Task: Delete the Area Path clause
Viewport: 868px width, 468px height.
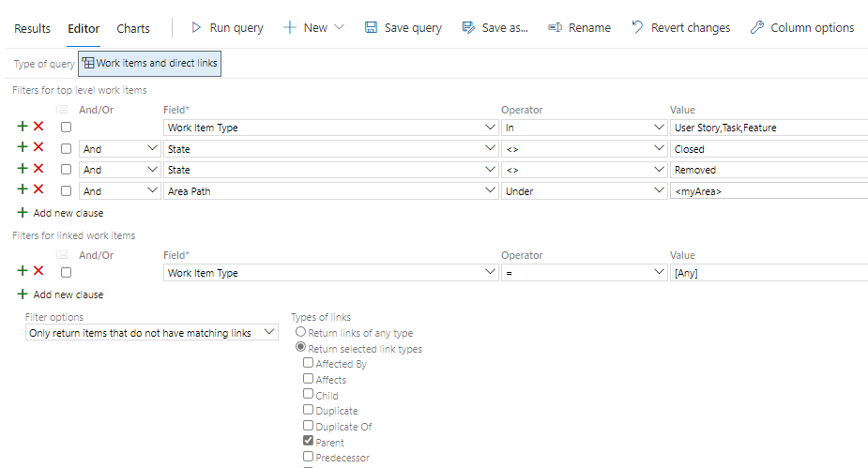Action: [38, 189]
